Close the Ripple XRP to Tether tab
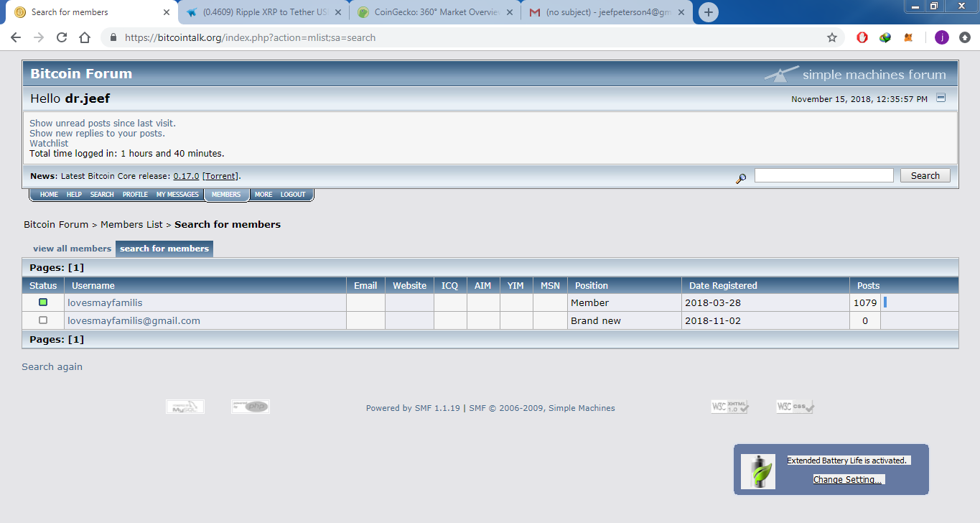The width and height of the screenshot is (980, 523). coord(338,12)
